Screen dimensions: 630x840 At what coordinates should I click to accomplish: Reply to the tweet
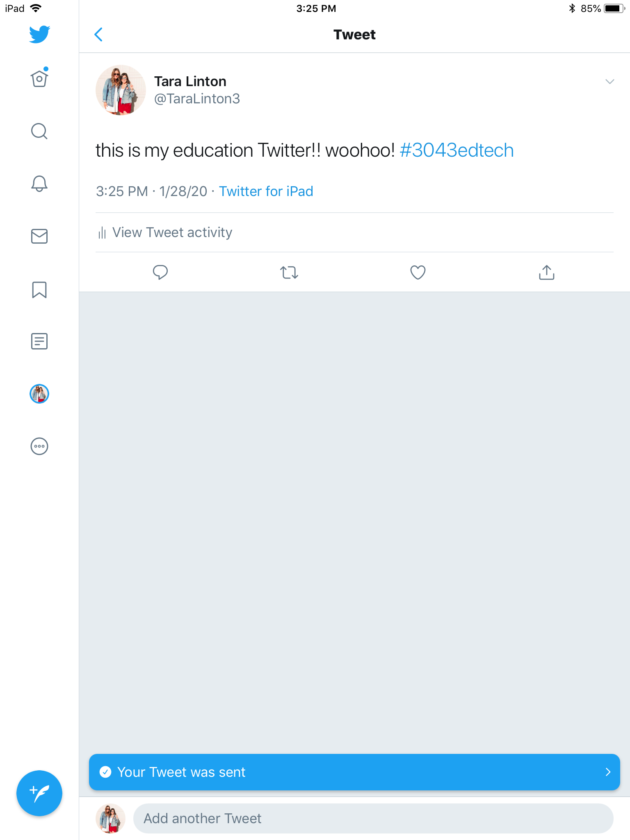[160, 272]
